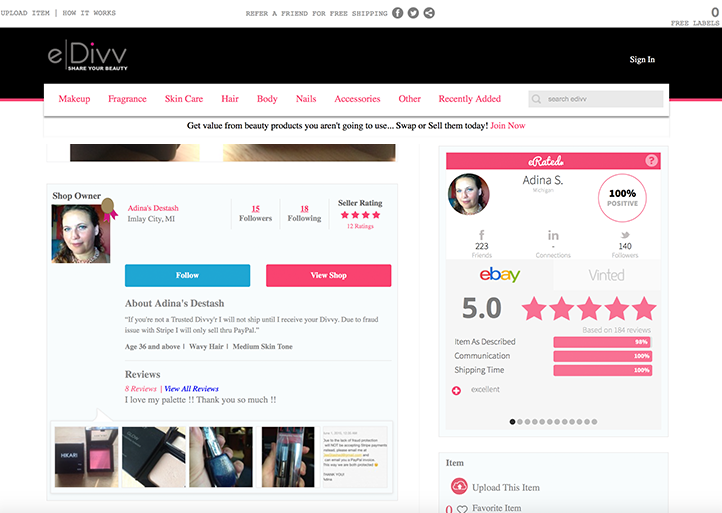This screenshot has height=513, width=722.
Task: Switch to the Vinted tab
Action: 606,275
